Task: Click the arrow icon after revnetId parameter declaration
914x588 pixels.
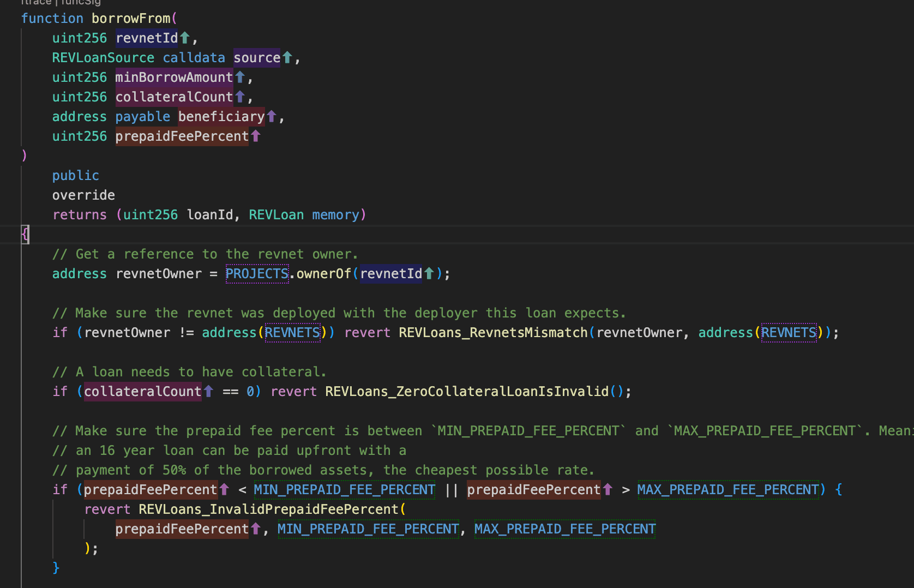Action: [185, 38]
